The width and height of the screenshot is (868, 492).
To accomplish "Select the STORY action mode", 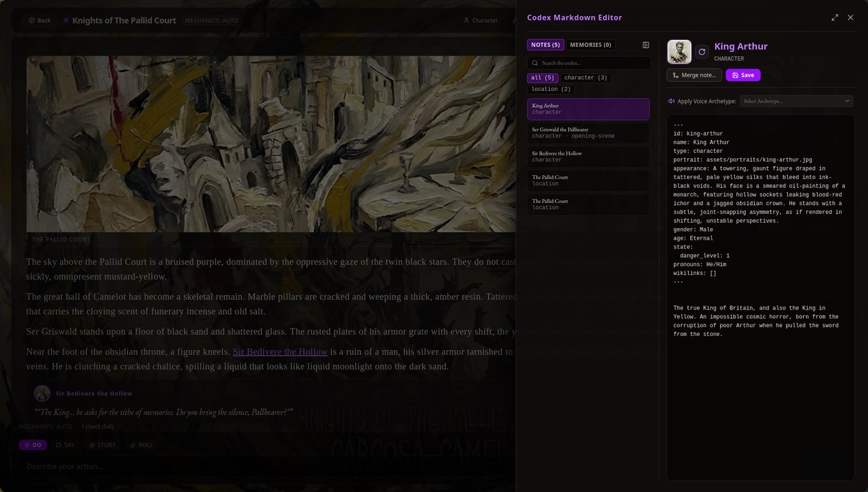I will [x=102, y=445].
